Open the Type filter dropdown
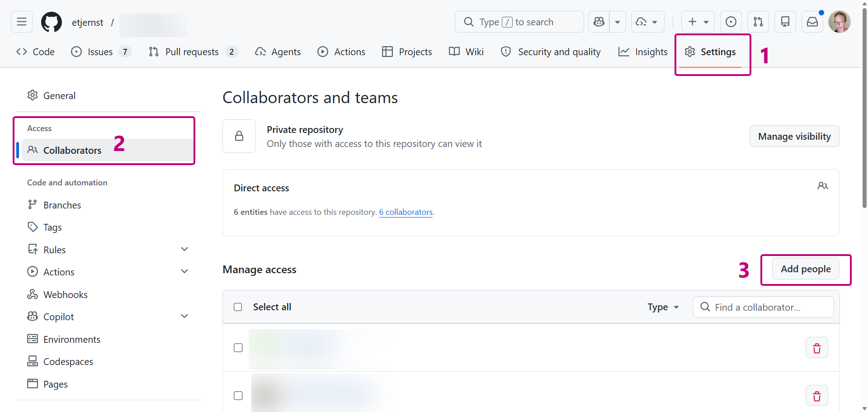The height and width of the screenshot is (412, 868). [x=663, y=307]
